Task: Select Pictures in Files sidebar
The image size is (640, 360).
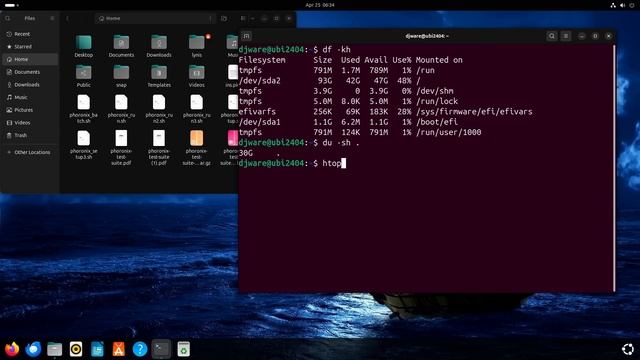Action: (30, 110)
